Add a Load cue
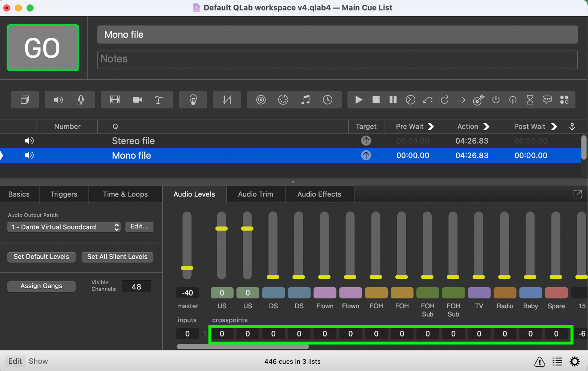The width and height of the screenshot is (588, 371). click(x=410, y=100)
